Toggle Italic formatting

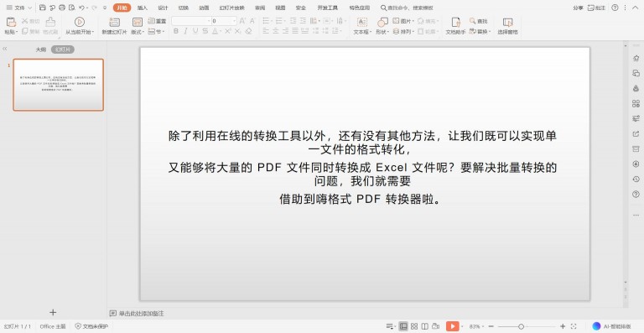[185, 31]
